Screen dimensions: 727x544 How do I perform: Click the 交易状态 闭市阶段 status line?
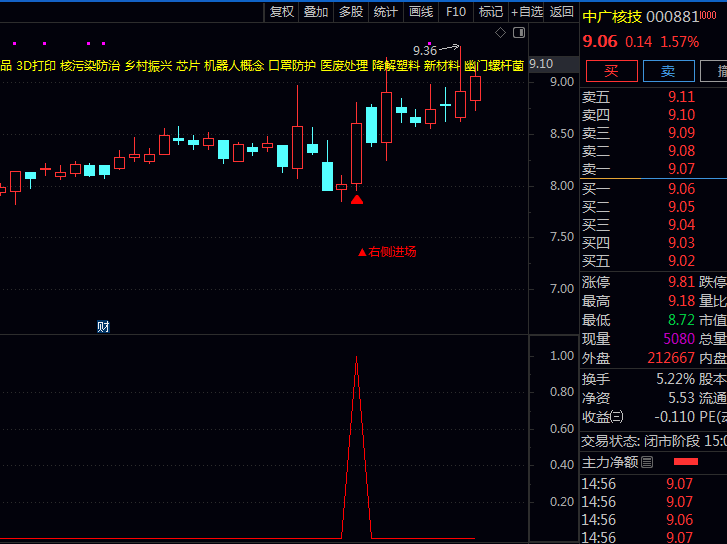click(654, 442)
